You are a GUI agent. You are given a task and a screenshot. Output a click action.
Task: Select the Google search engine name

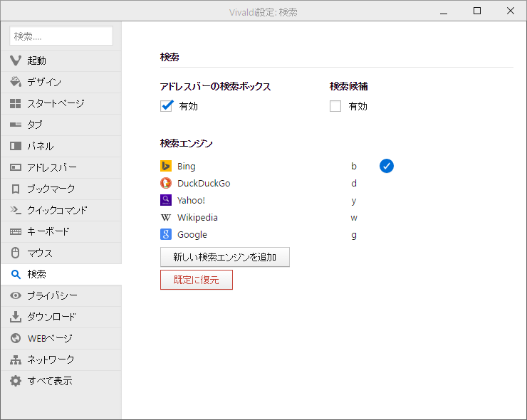pyautogui.click(x=192, y=235)
